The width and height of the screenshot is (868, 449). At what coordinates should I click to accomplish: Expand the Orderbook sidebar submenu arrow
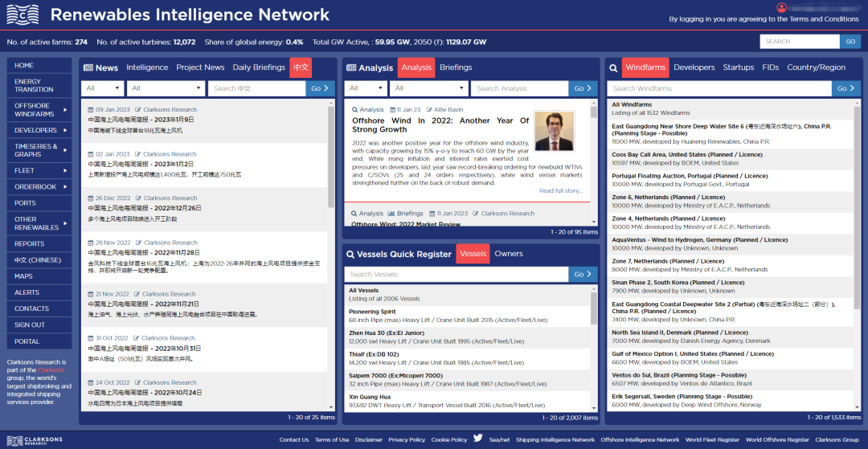click(x=65, y=187)
